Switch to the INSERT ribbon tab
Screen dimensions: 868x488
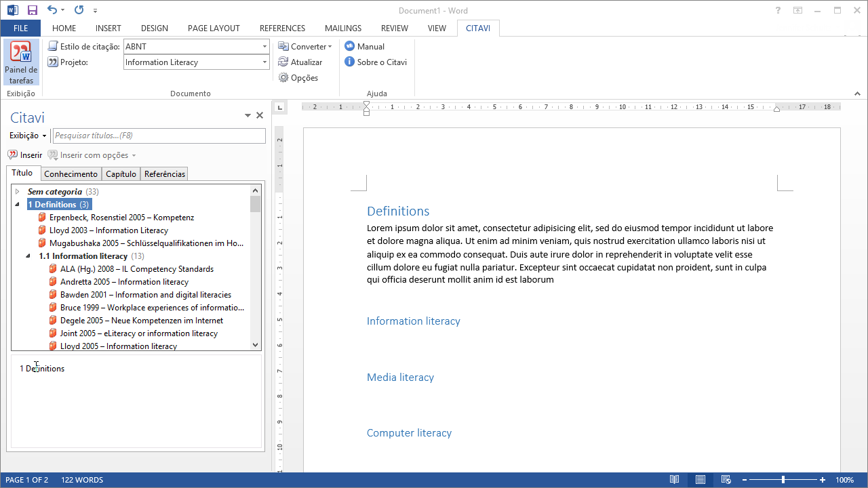(x=108, y=28)
